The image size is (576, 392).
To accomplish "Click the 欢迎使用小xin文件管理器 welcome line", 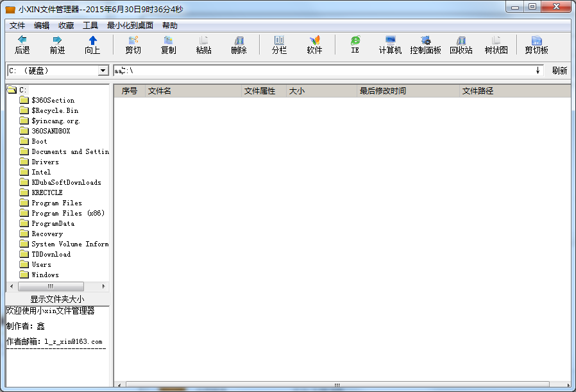I will (x=50, y=311).
